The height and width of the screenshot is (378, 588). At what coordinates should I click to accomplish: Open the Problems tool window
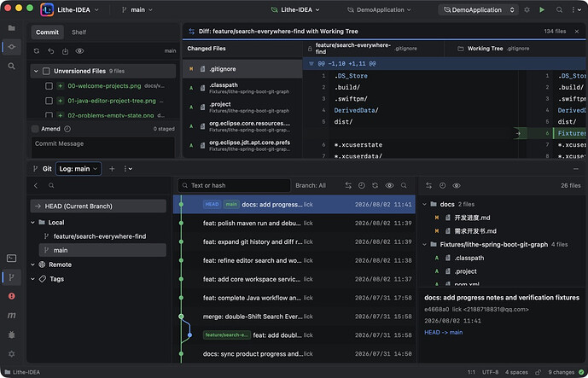pyautogui.click(x=12, y=296)
